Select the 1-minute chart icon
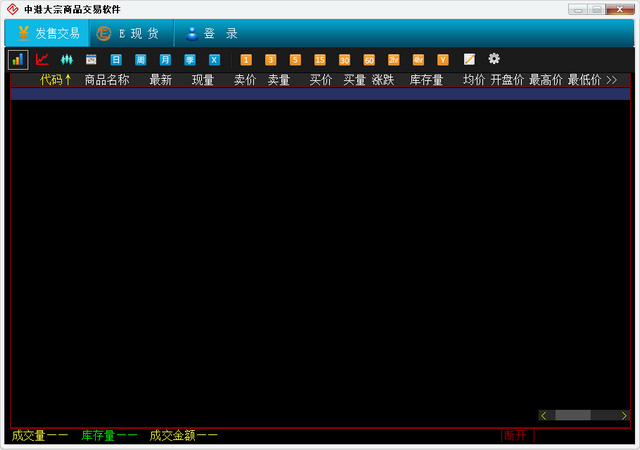 click(x=246, y=60)
